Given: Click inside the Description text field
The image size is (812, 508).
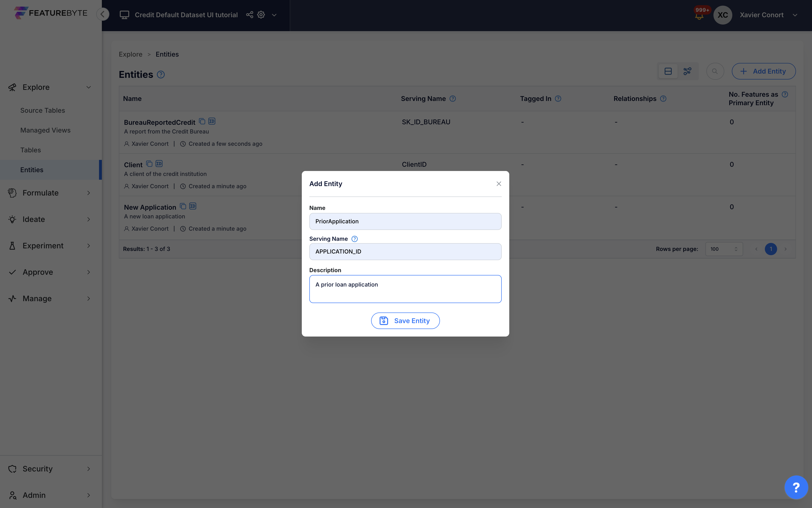Looking at the screenshot, I should (x=405, y=289).
